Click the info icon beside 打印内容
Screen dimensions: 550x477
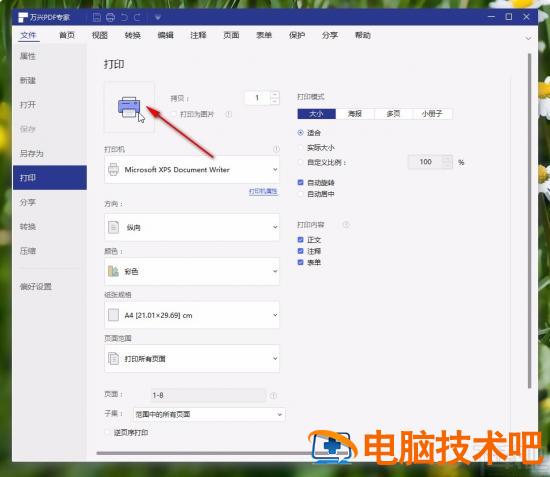[x=346, y=224]
